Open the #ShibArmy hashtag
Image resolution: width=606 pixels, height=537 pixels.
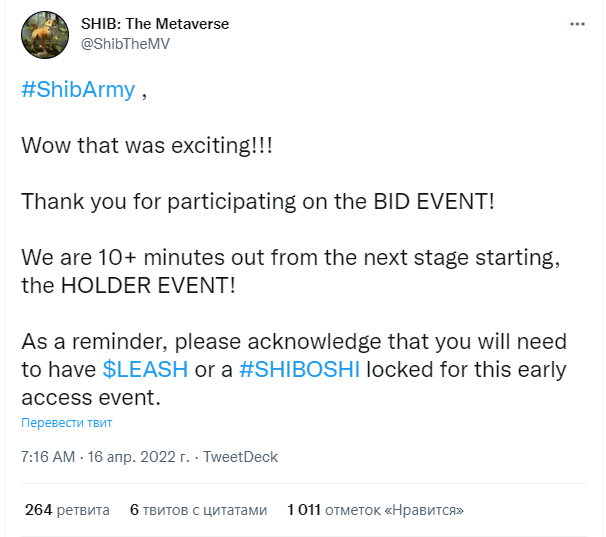pos(78,90)
